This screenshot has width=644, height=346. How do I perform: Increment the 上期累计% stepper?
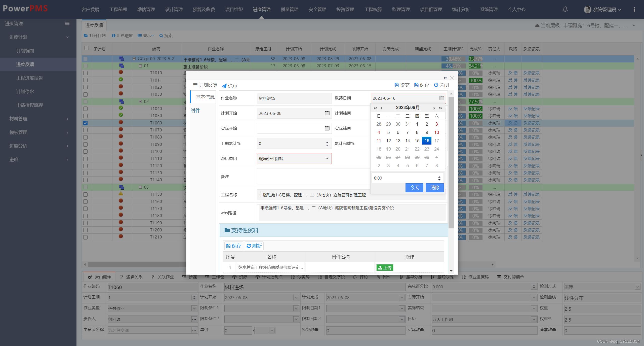[x=327, y=142]
